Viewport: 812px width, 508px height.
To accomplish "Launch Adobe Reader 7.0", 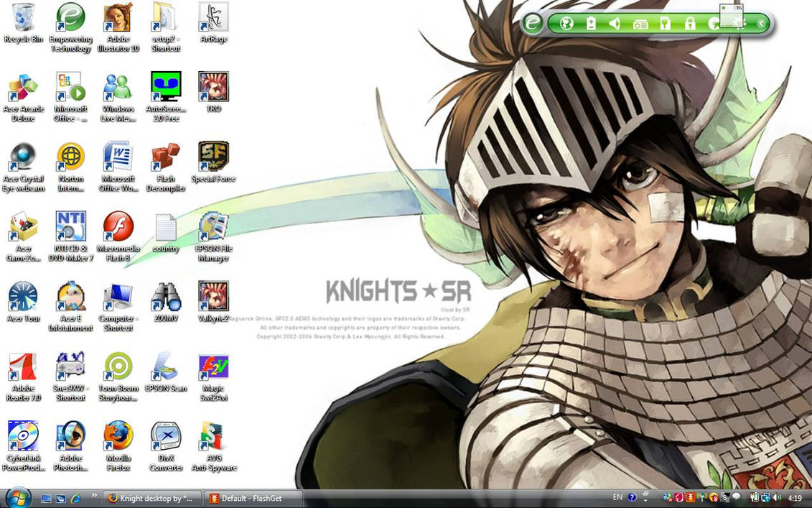I will coord(23,377).
